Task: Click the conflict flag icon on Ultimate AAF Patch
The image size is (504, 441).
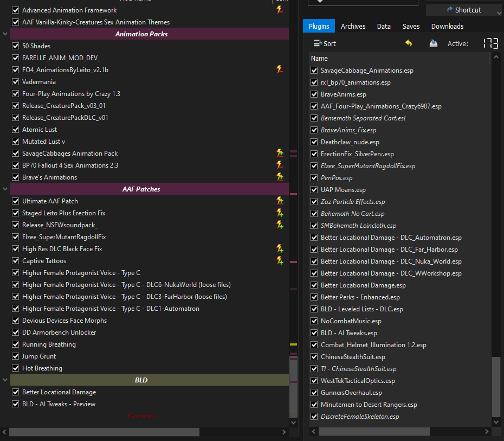Action: click(x=280, y=201)
